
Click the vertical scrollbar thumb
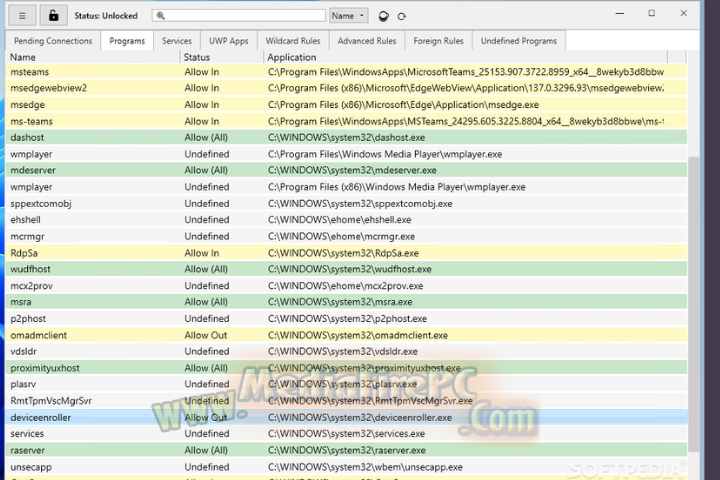pos(693,303)
